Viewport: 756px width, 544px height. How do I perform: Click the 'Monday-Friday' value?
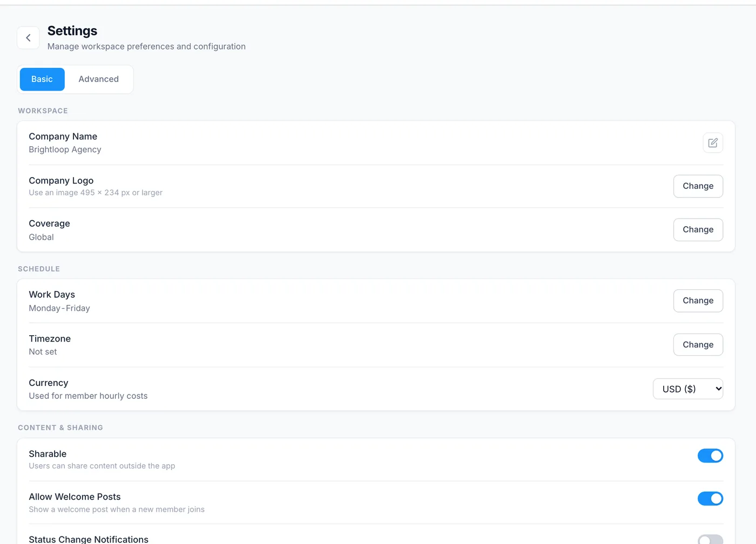[59, 308]
